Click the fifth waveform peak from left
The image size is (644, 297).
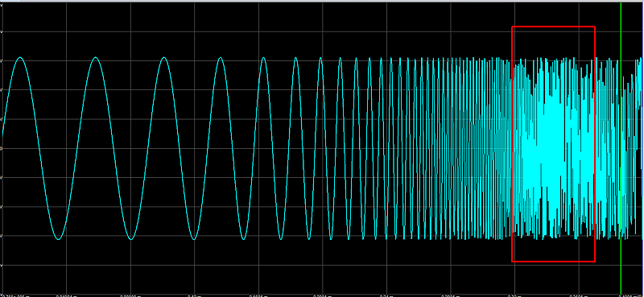click(263, 58)
